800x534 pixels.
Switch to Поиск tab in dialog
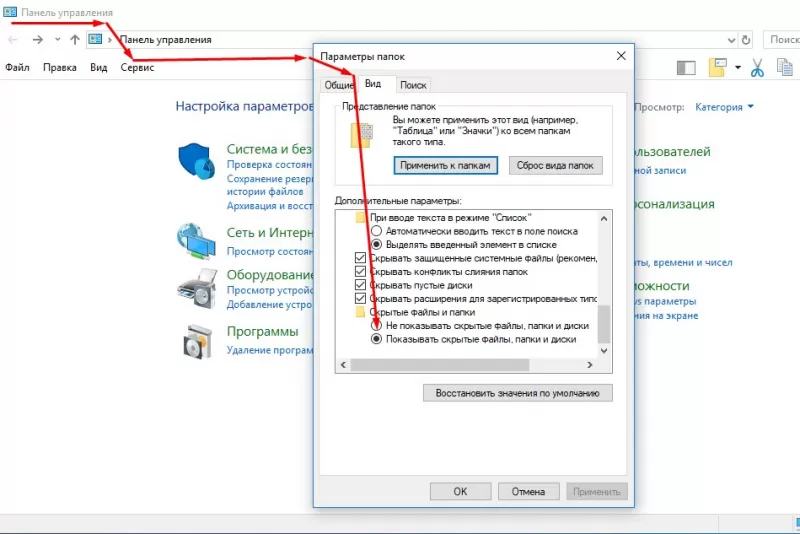[x=413, y=85]
